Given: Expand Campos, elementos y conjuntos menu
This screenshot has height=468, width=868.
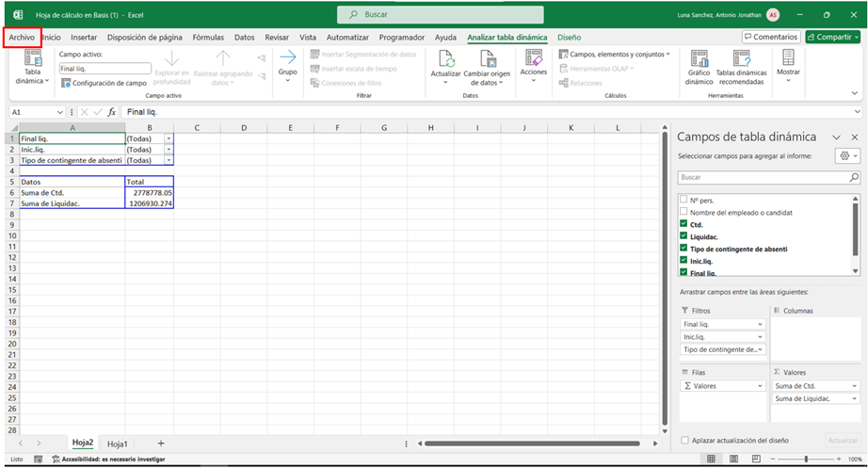Looking at the screenshot, I should 619,55.
